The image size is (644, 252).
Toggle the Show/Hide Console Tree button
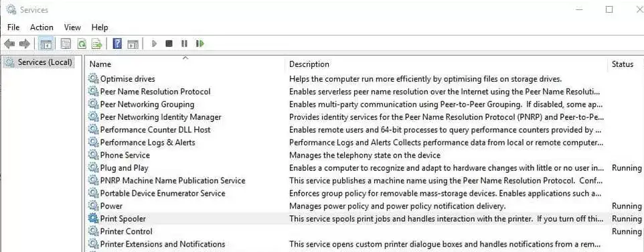46,44
